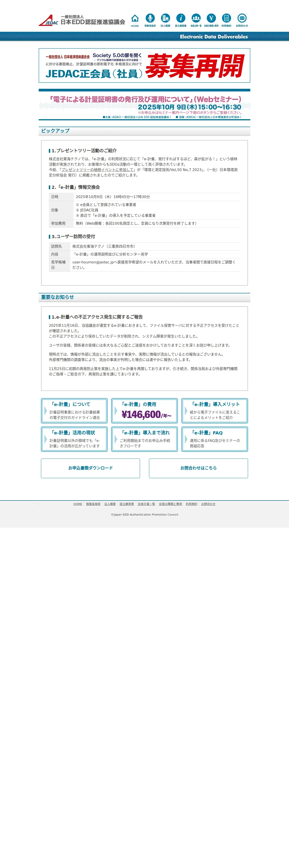Image resolution: width=289 pixels, height=868 pixels.
Task: Open the 「e-計量」FAQ card
Action: pos(215,439)
